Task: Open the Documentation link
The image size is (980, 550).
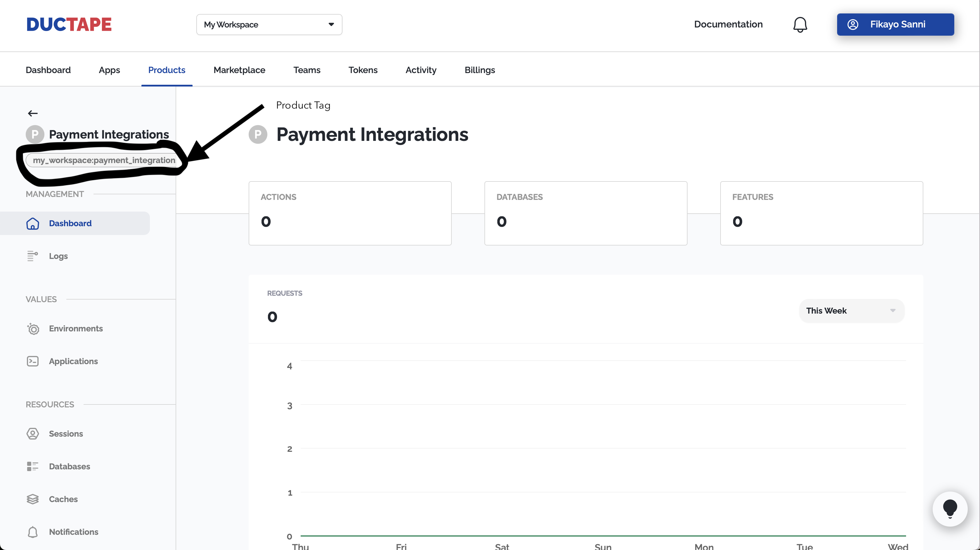Action: [728, 24]
